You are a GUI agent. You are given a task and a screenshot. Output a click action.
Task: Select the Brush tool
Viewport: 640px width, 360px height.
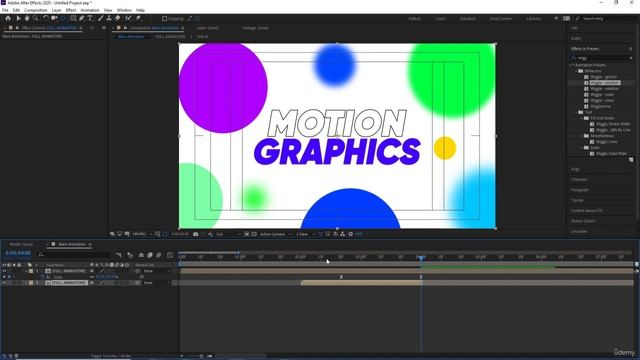point(101,18)
